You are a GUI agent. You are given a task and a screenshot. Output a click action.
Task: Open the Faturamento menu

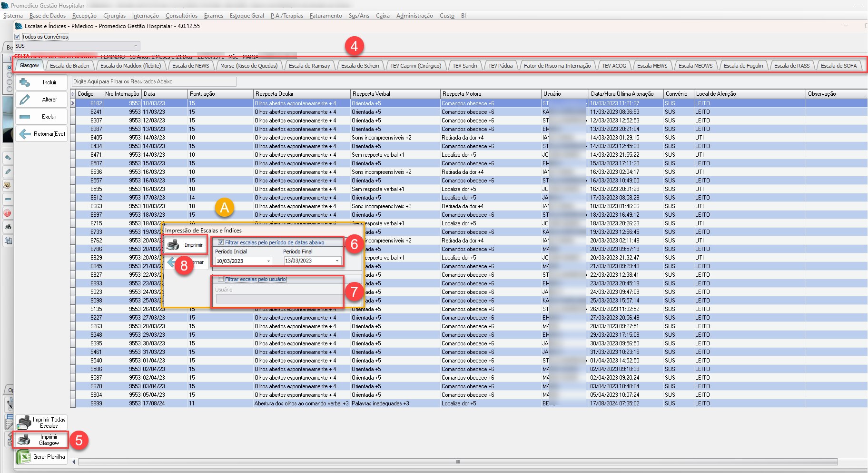point(325,16)
